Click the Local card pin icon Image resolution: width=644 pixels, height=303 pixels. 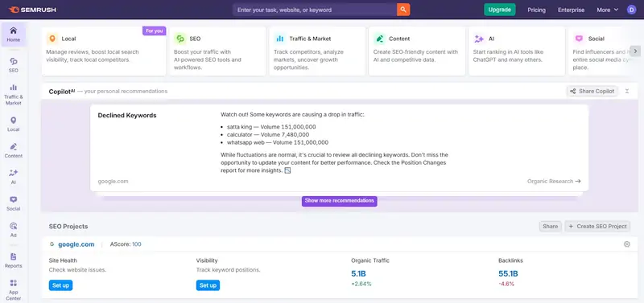click(52, 39)
